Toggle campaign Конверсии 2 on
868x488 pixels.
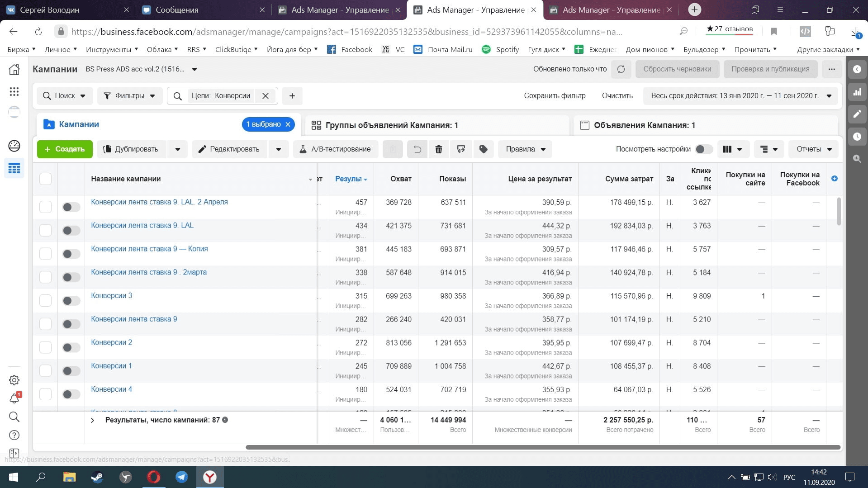[71, 348]
